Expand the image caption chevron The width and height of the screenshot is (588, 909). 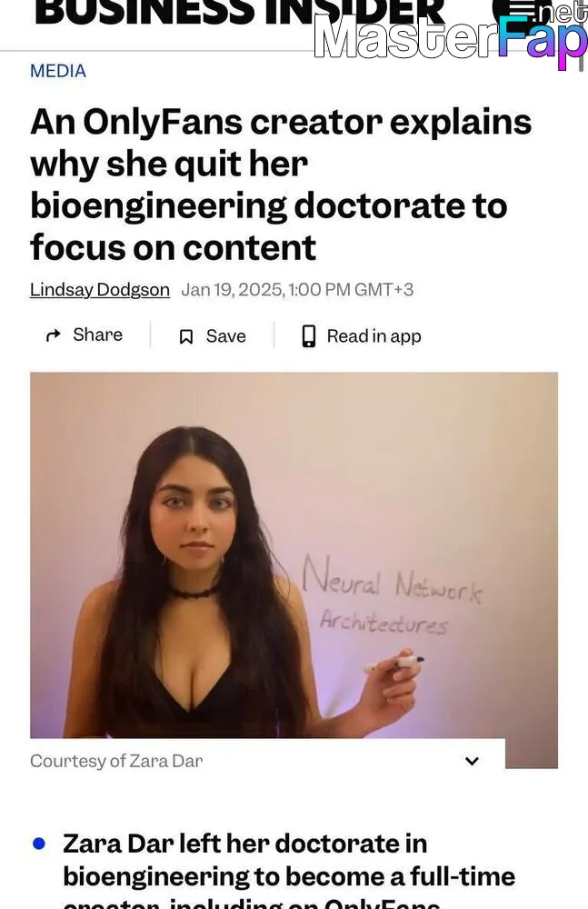(472, 761)
